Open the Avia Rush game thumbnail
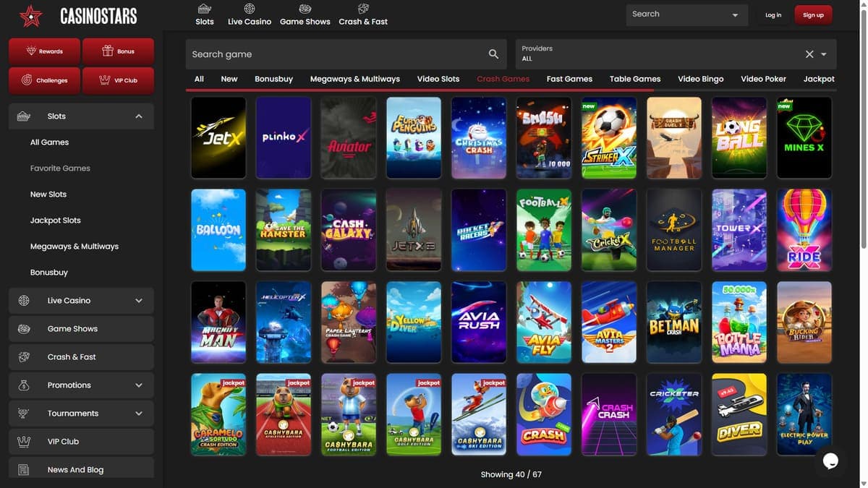868x488 pixels. point(479,322)
